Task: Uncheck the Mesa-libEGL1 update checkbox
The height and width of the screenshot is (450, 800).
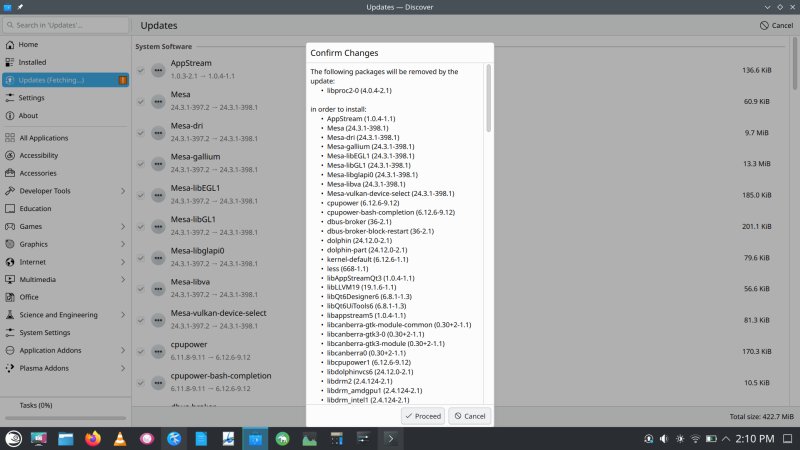Action: [141, 195]
